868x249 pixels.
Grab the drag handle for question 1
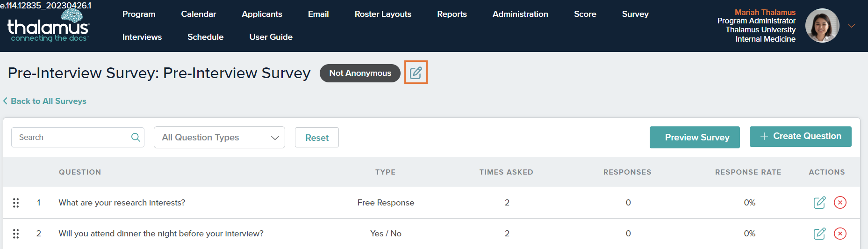[16, 203]
